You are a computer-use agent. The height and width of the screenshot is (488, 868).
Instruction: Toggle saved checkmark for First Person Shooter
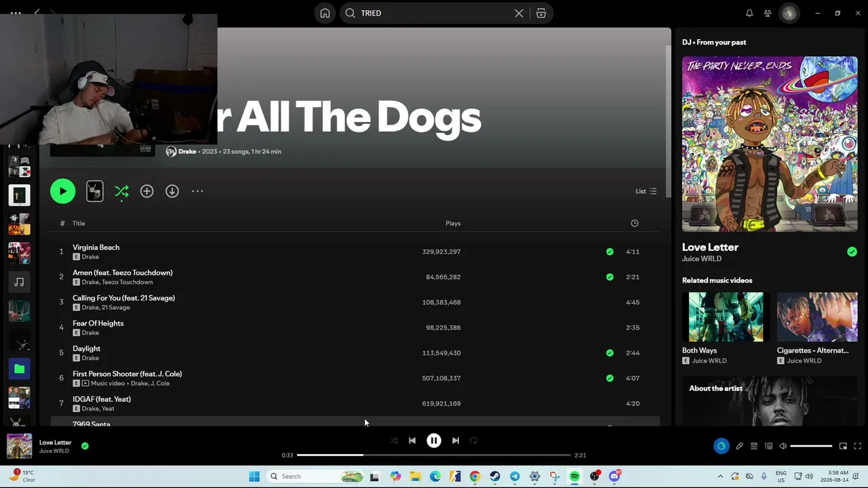click(610, 378)
